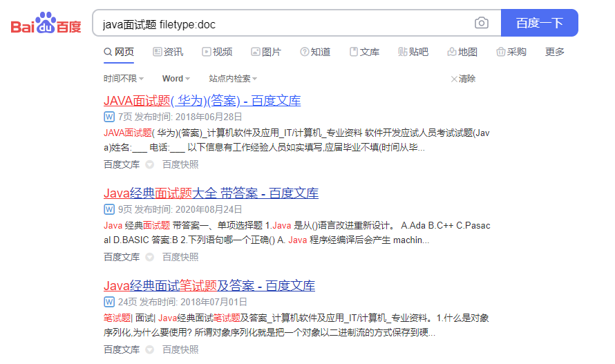The width and height of the screenshot is (615, 364).
Task: Click the text 24页 发布时间: 2018年07月01日
Action: point(182,302)
